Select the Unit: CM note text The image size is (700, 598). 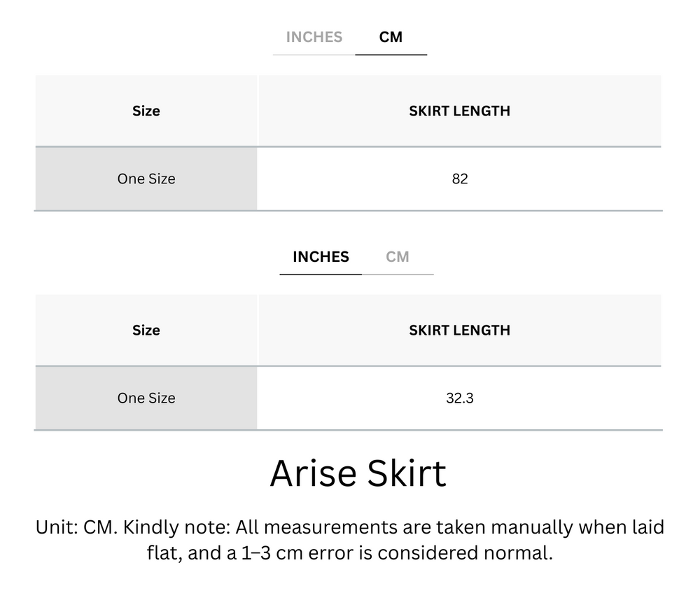click(x=349, y=539)
